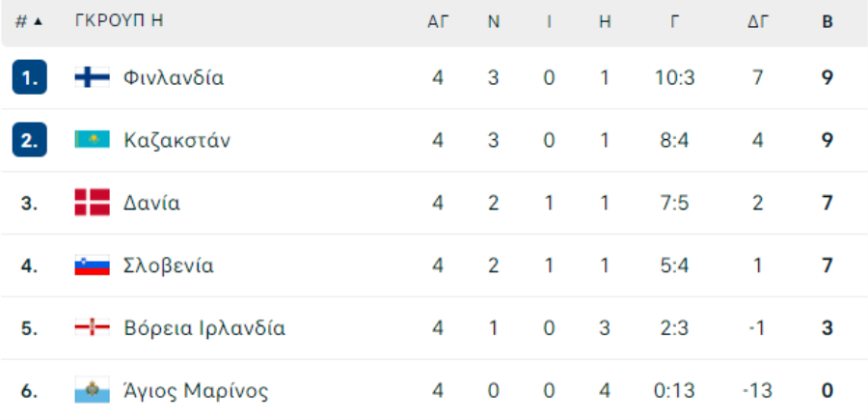
Task: Click the San Marino flag icon
Action: click(92, 390)
